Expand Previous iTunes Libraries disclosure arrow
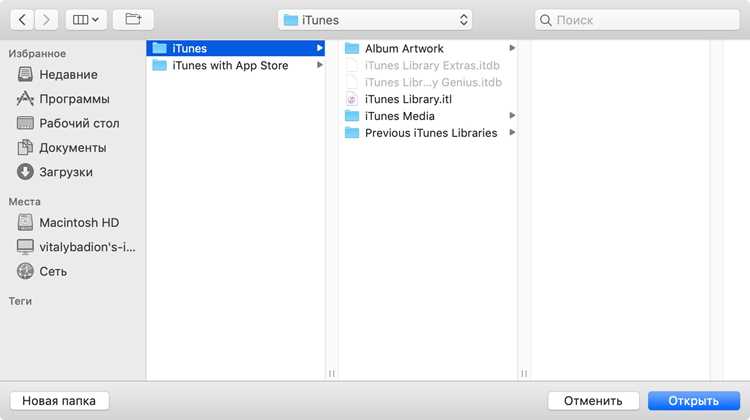 pyautogui.click(x=512, y=132)
